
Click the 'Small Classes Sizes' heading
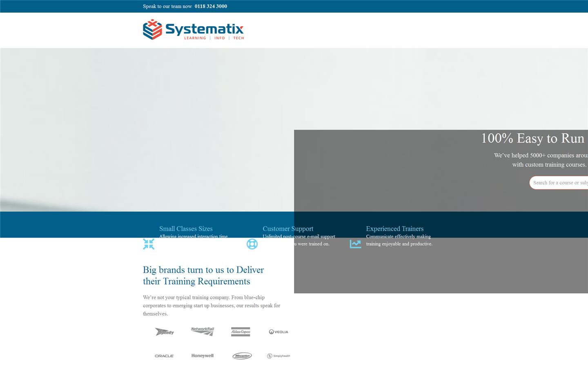tap(186, 229)
